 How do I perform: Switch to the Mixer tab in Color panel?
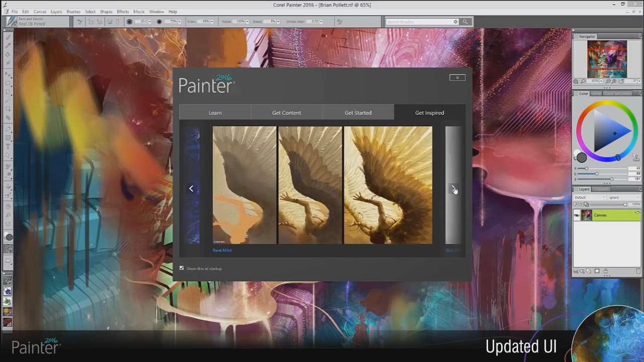(596, 94)
